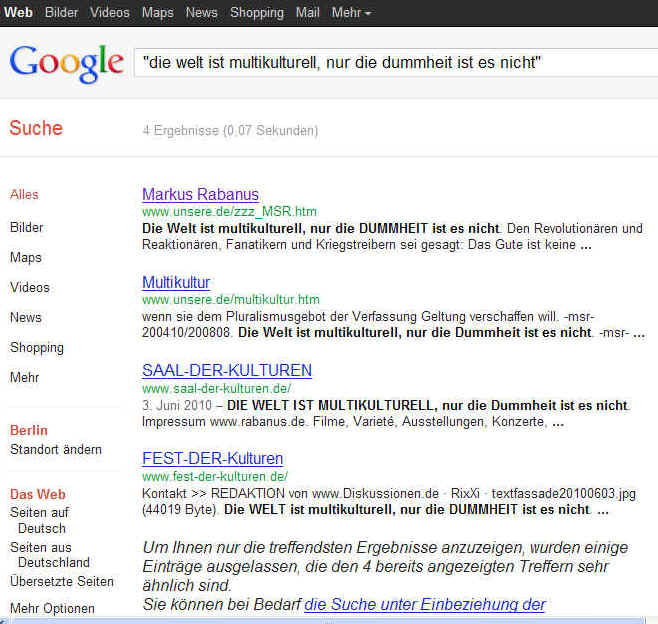Click the Google logo
The height and width of the screenshot is (624, 658).
[67, 63]
